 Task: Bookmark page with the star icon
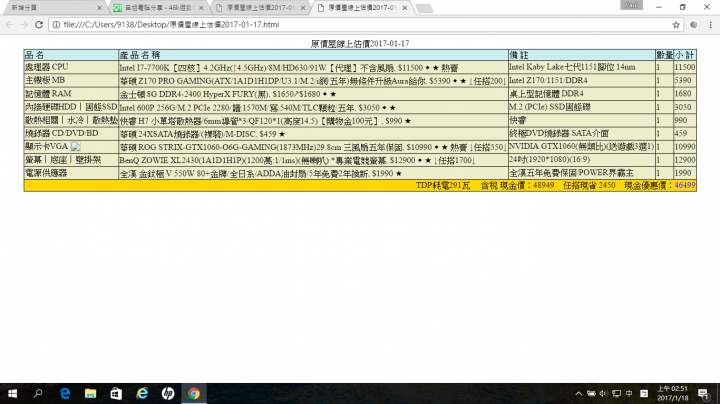[676, 25]
